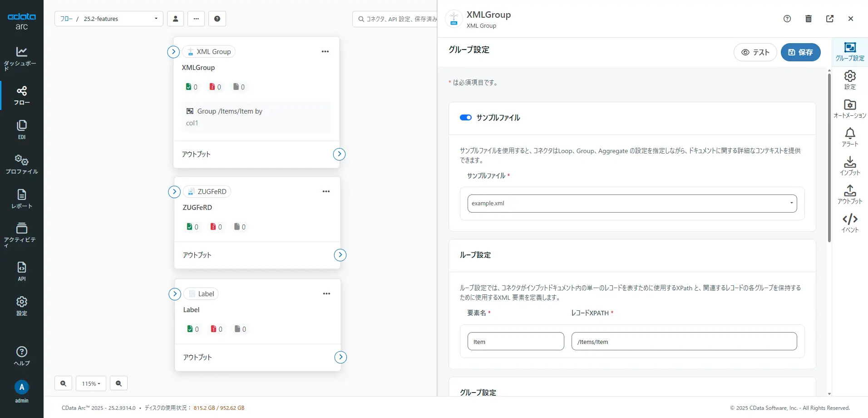This screenshot has width=868, height=418.
Task: Open the レポート reports sidebar item
Action: point(21,199)
